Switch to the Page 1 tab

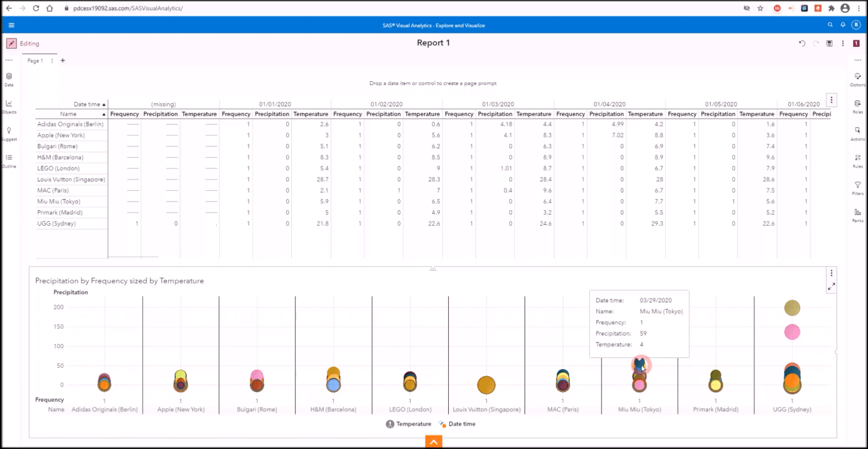(35, 60)
